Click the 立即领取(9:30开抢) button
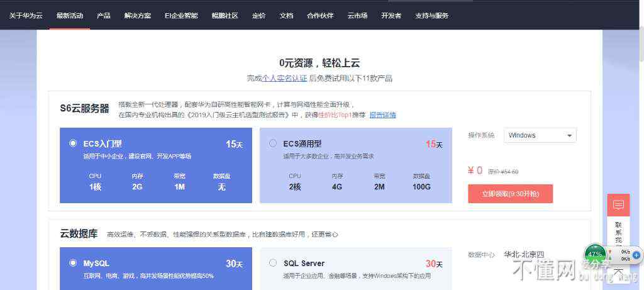644x290 pixels. (x=510, y=194)
